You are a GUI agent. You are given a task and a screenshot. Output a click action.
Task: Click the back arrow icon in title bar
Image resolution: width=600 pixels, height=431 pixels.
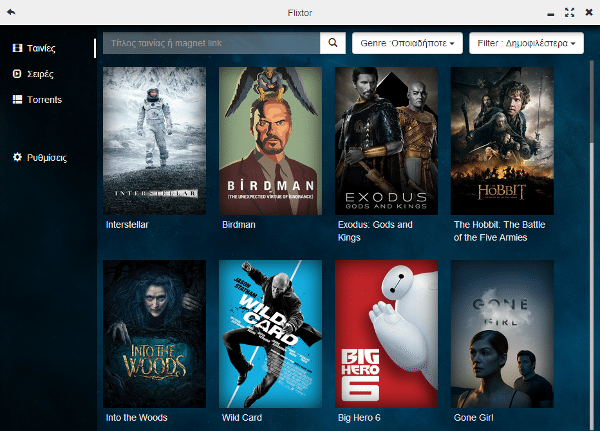tap(11, 12)
